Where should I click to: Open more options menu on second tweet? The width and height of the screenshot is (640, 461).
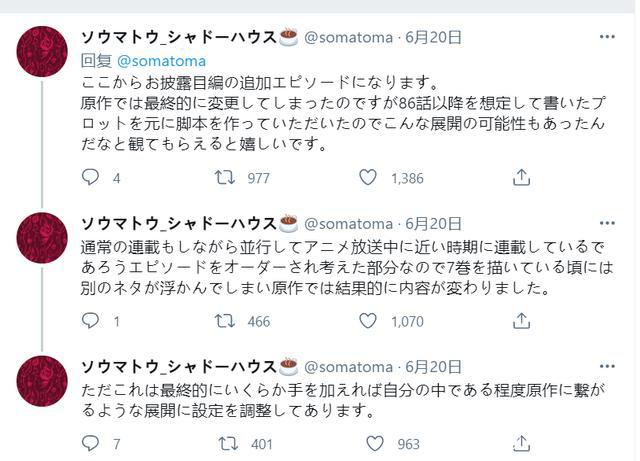pos(607,223)
